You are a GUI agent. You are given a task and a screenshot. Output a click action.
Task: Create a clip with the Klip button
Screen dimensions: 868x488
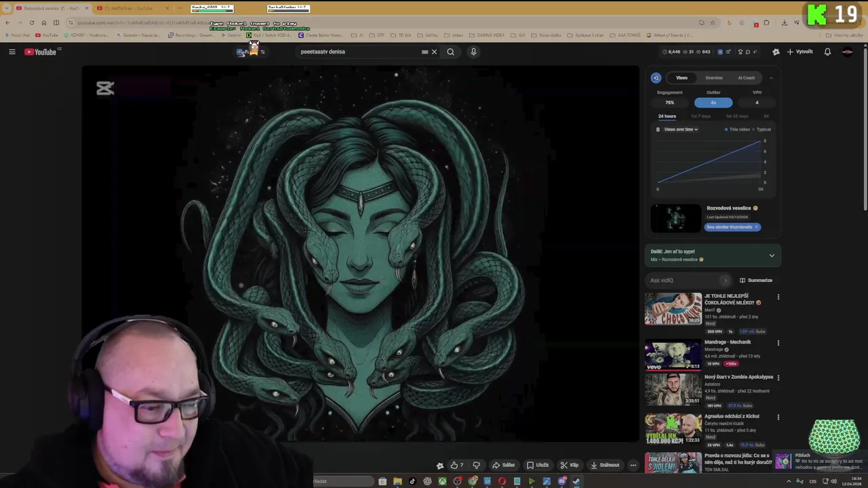point(569,465)
